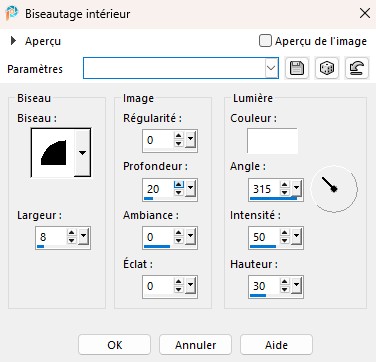Decrease Largeur value with down arrow
Screen dimensions: 376x362
click(x=72, y=241)
